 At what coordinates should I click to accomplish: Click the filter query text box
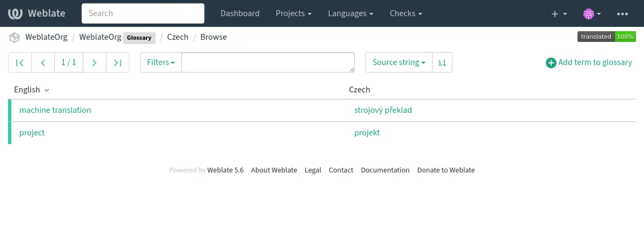pos(268,62)
